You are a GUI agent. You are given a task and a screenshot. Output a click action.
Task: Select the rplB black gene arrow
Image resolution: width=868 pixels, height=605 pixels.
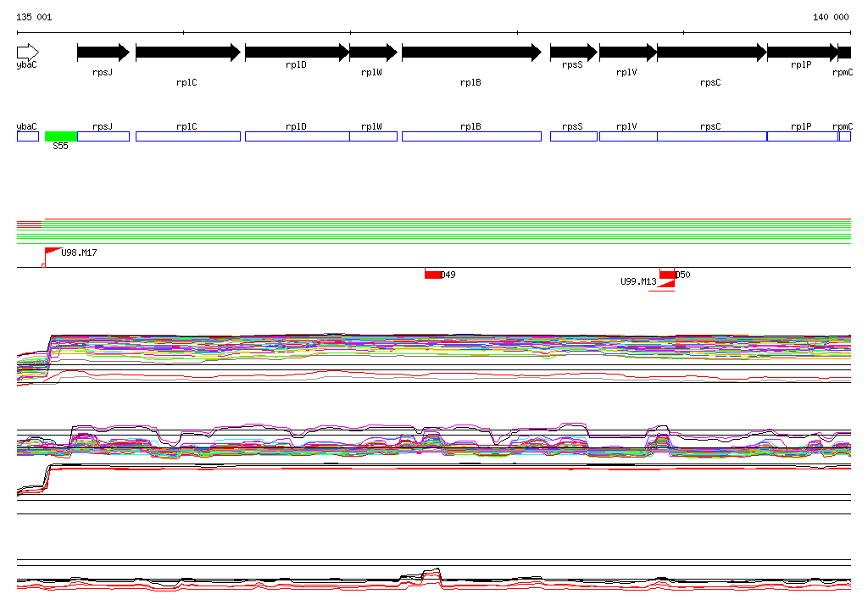click(471, 53)
